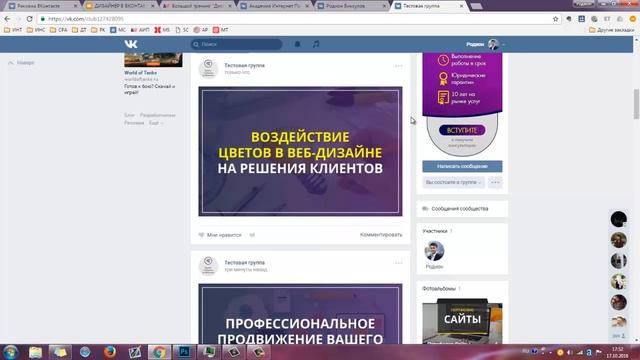This screenshot has height=360, width=640.
Task: Launch Firefox from the taskbar
Action: [x=109, y=352]
